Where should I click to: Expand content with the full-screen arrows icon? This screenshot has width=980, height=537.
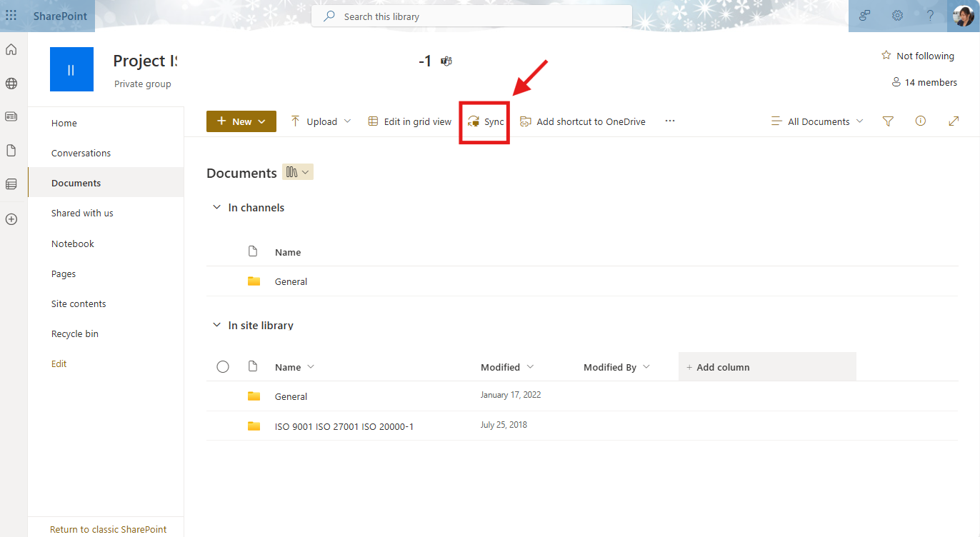point(954,121)
